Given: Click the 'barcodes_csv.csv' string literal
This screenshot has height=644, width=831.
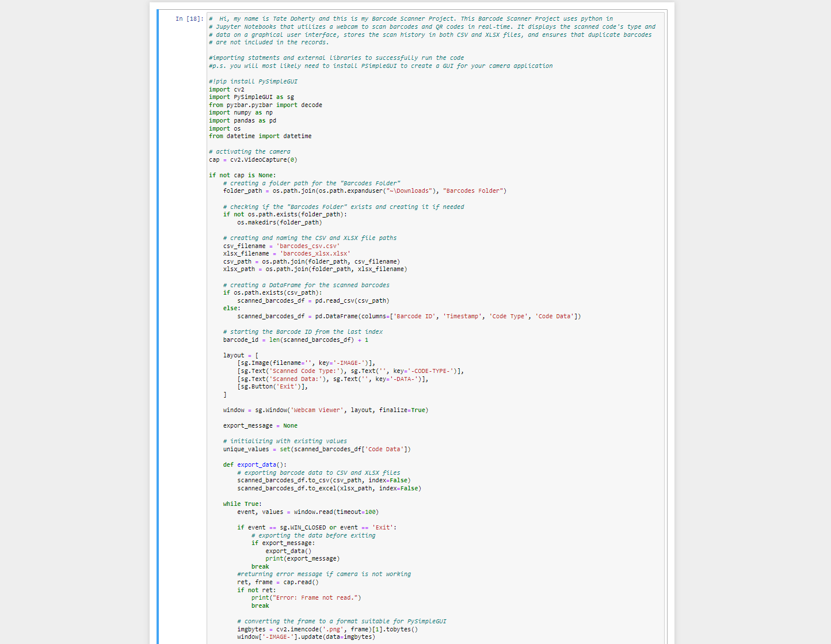Looking at the screenshot, I should click(308, 246).
